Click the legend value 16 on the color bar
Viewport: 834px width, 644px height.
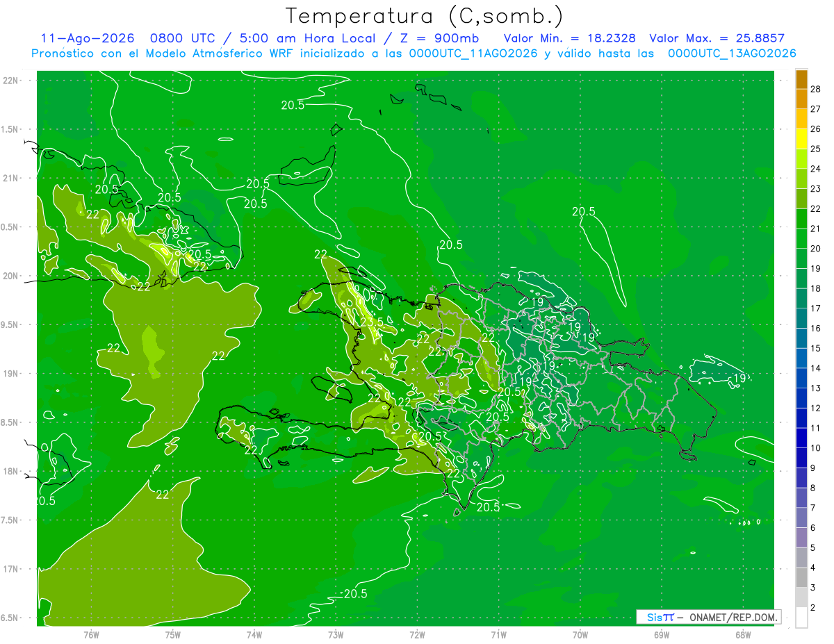(x=816, y=329)
